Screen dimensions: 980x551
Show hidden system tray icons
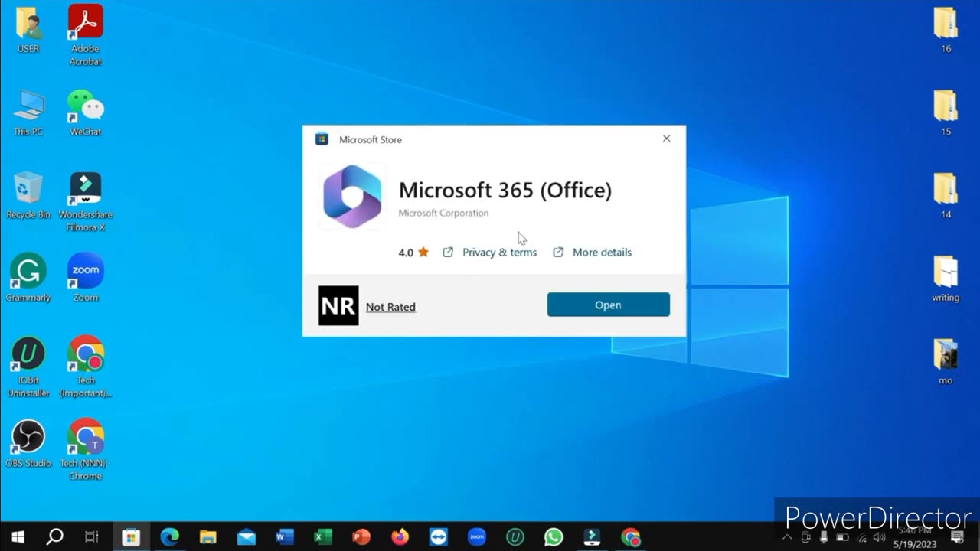(x=787, y=537)
